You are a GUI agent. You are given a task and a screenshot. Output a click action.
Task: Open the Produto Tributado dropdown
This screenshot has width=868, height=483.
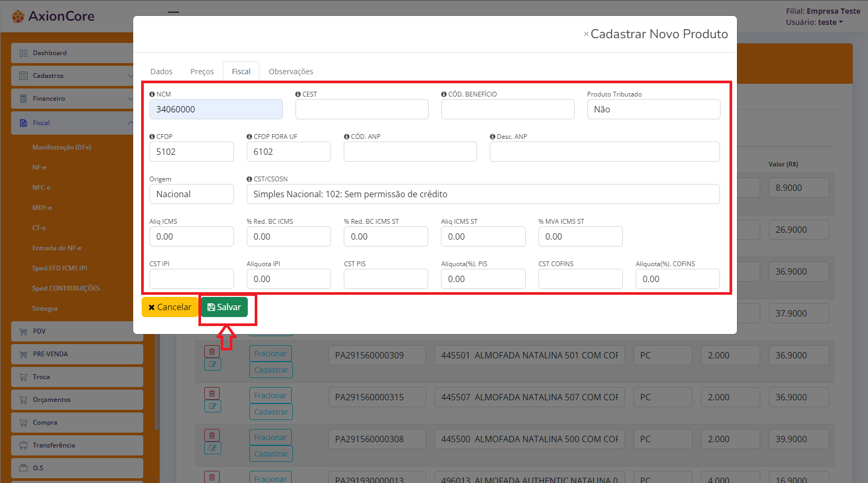click(x=654, y=109)
